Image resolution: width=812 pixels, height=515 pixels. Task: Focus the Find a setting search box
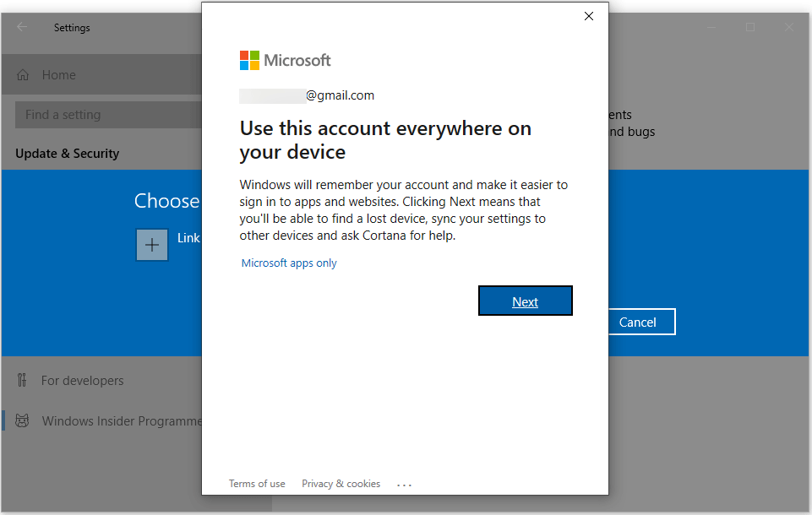(x=108, y=115)
